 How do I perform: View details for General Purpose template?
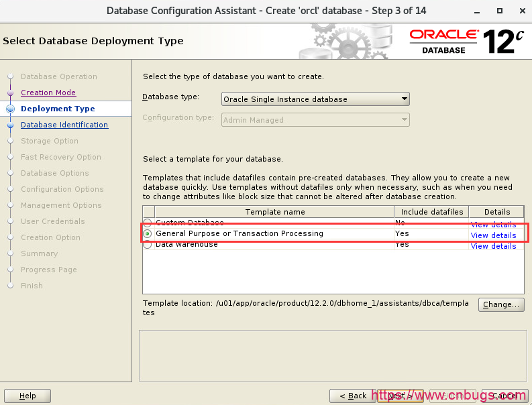[x=493, y=235]
